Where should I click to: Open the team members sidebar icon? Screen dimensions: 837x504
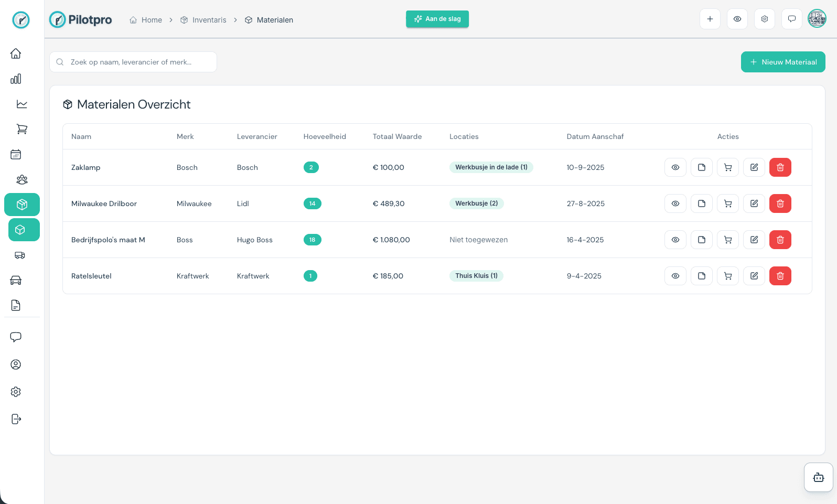[x=22, y=179]
